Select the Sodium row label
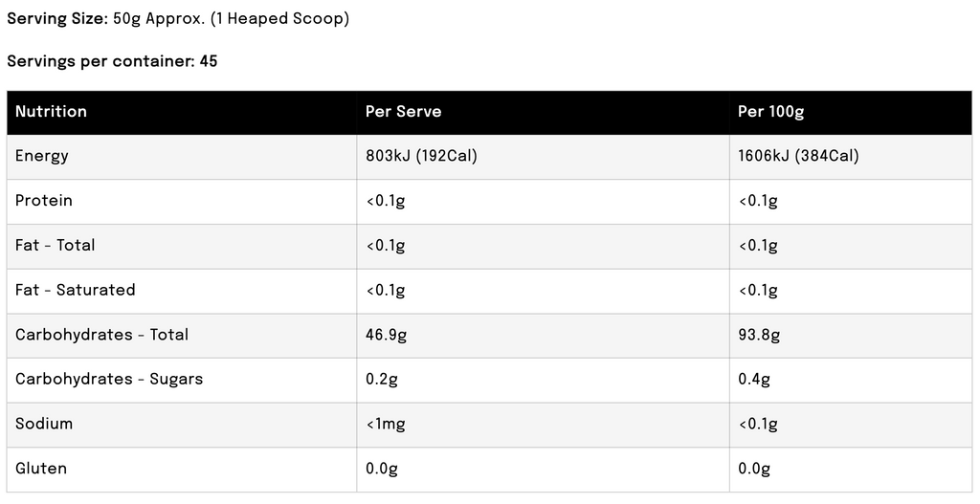This screenshot has width=980, height=504. pyautogui.click(x=44, y=424)
